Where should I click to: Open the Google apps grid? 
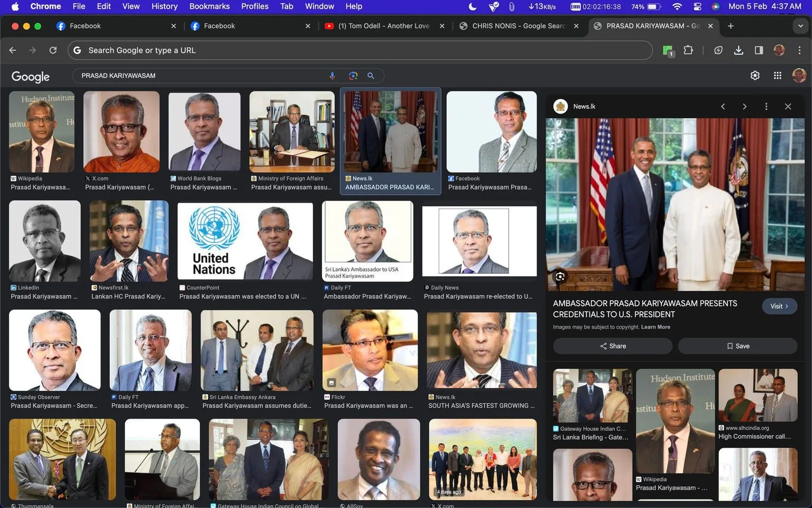(x=777, y=76)
